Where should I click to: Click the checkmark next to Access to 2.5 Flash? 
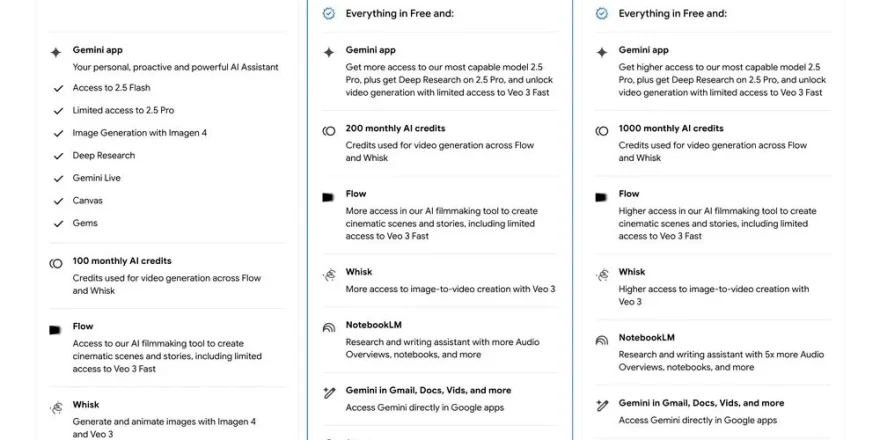point(58,88)
